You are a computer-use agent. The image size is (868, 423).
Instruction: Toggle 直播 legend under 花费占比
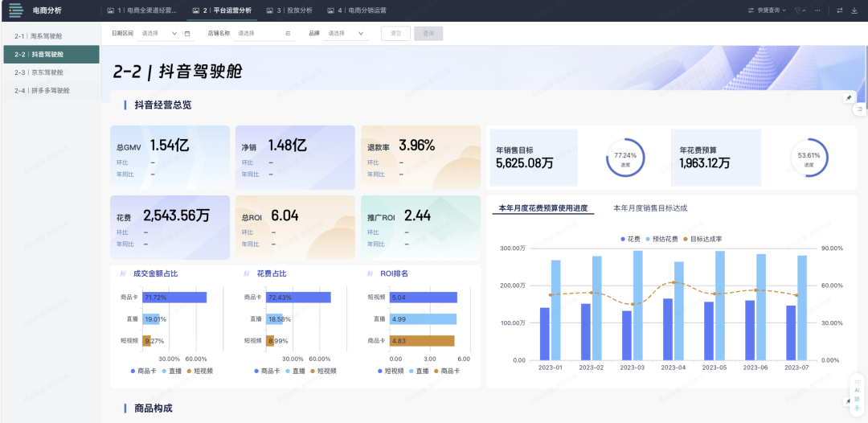point(296,371)
